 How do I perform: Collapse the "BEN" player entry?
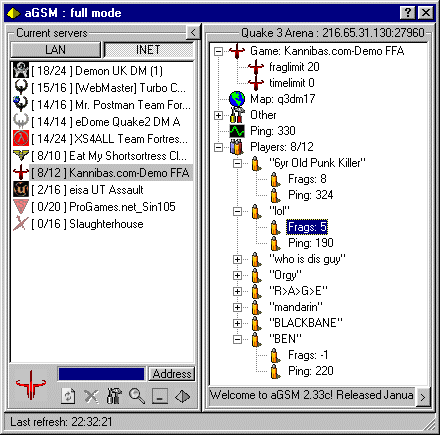pos(237,339)
